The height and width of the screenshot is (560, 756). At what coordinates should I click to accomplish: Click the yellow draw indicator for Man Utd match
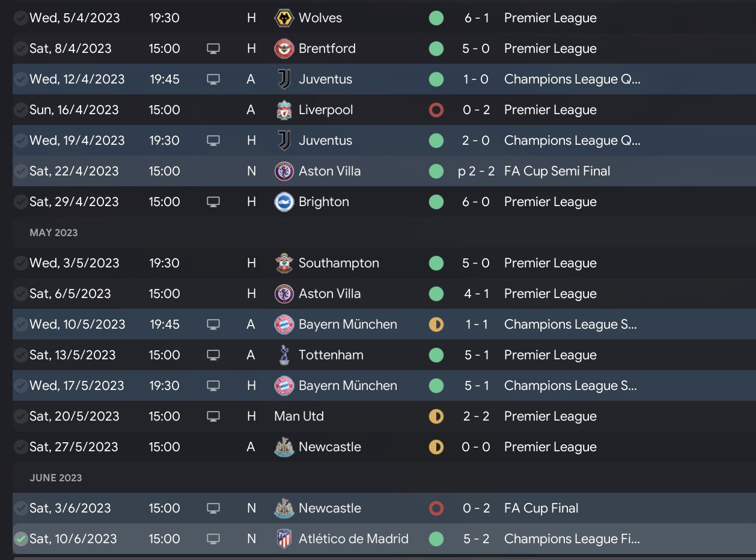point(436,416)
